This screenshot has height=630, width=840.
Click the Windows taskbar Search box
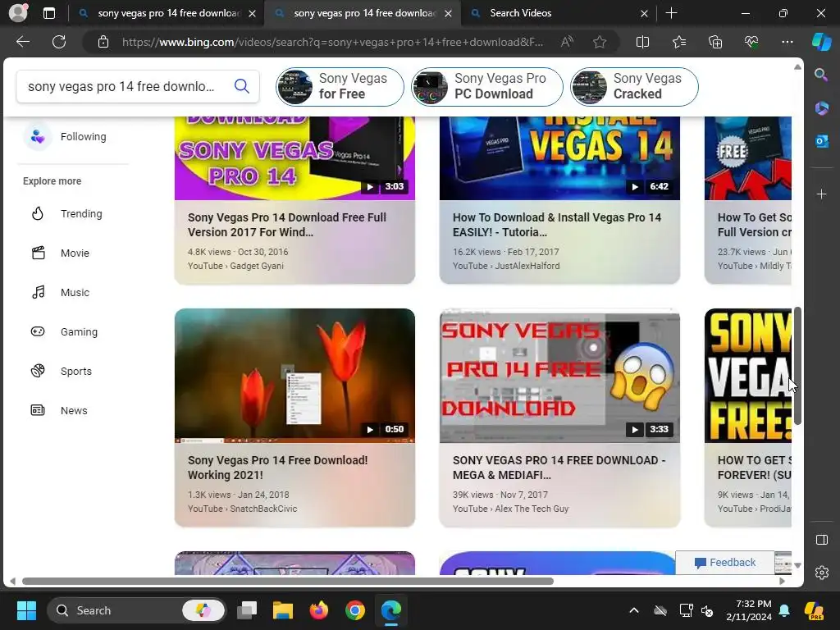(x=137, y=610)
